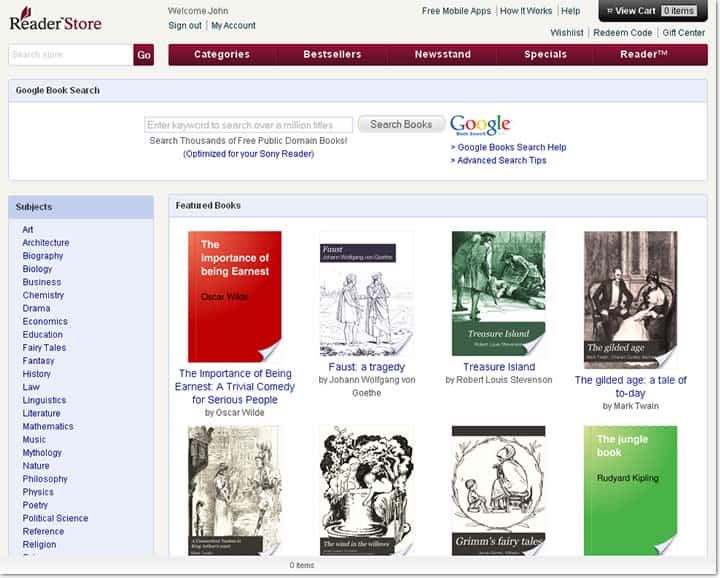Select the Fairy Tales subject
720x578 pixels.
tap(44, 348)
